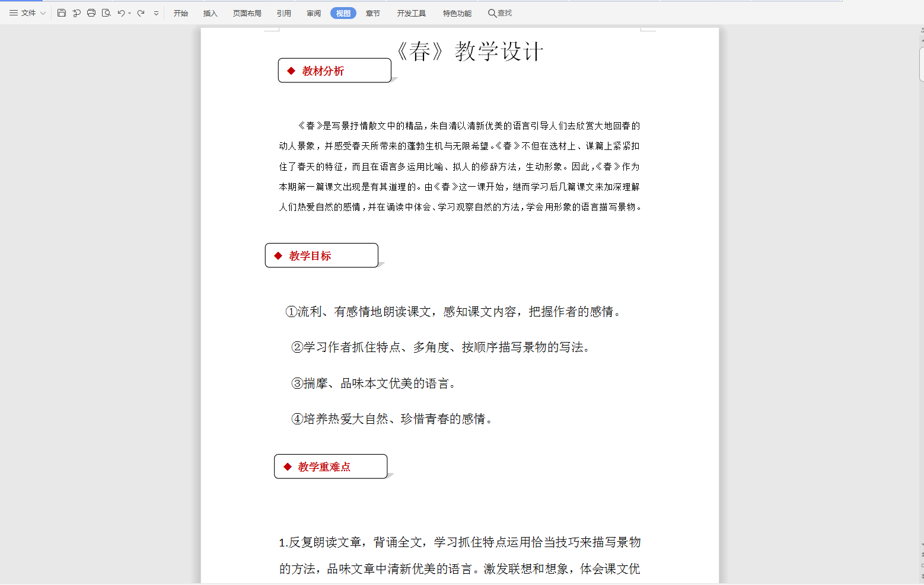Click the document title 《春》教学设计
Screen dimensions: 924x585
pos(469,52)
